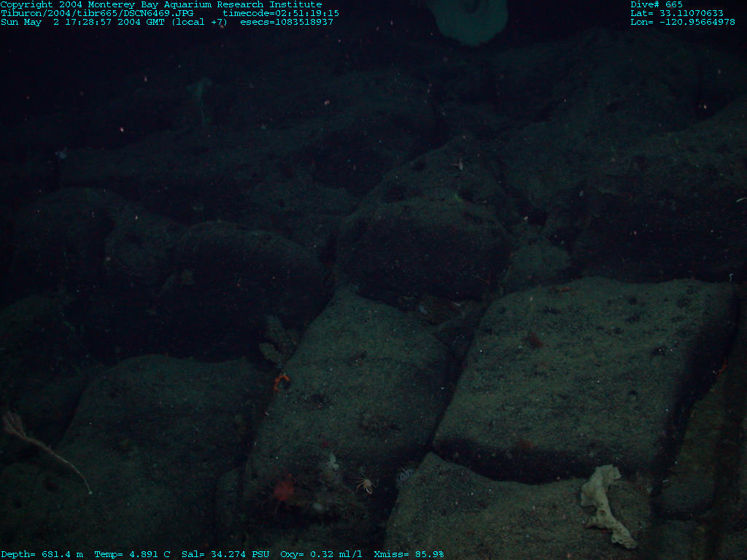The image size is (747, 560).
Task: Click the orange crab between the rocks
Action: [282, 381]
